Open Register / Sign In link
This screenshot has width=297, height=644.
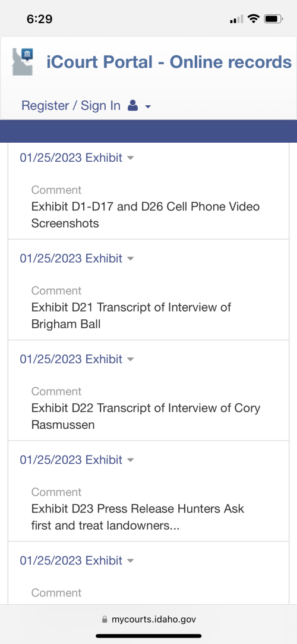click(71, 106)
